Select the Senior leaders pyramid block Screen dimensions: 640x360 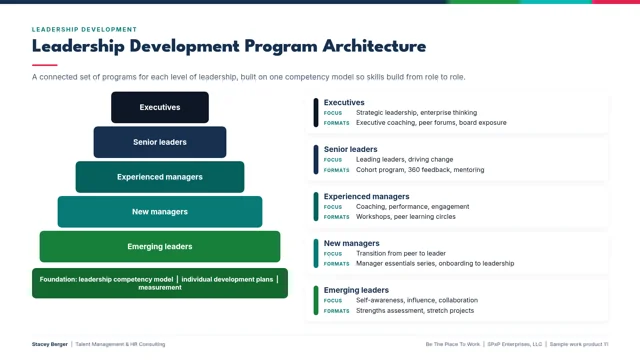[x=160, y=142]
